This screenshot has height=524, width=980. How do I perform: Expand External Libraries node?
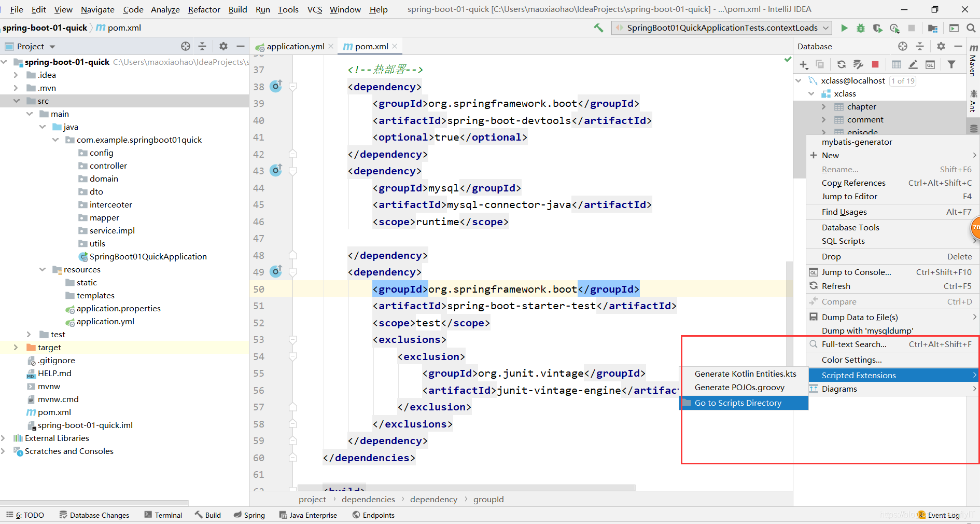point(3,438)
